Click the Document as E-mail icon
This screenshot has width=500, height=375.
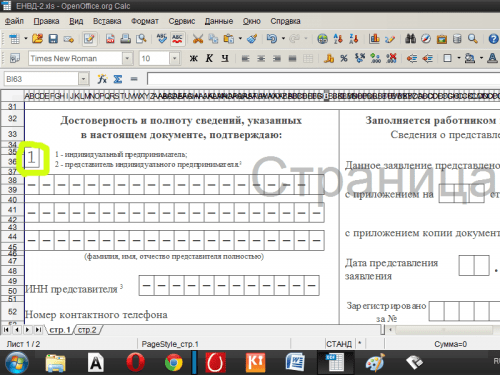[69, 39]
